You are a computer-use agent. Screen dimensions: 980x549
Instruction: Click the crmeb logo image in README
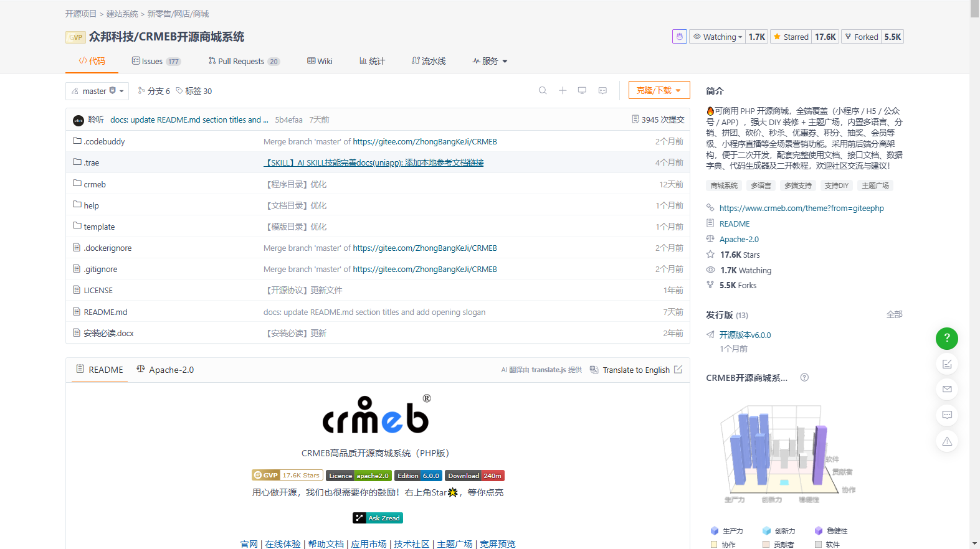pyautogui.click(x=377, y=414)
